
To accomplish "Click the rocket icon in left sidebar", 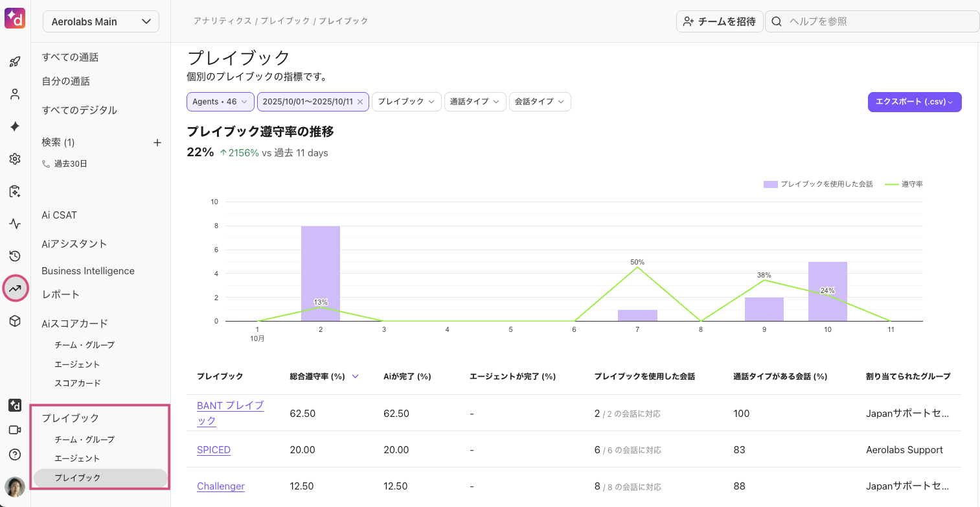I will [x=15, y=62].
